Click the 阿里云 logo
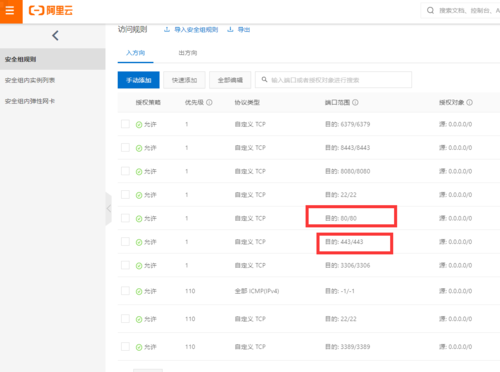The height and width of the screenshot is (372, 500). point(51,11)
